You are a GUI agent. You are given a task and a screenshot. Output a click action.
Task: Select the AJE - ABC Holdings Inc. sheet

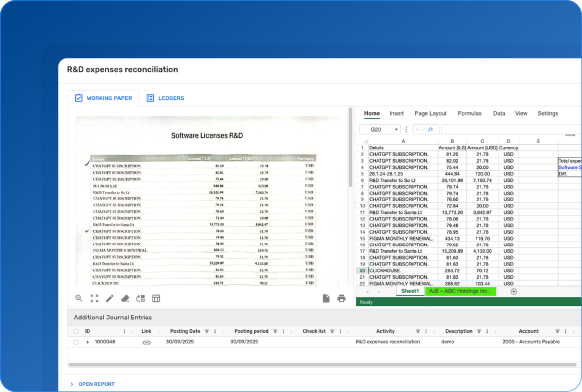[460, 291]
